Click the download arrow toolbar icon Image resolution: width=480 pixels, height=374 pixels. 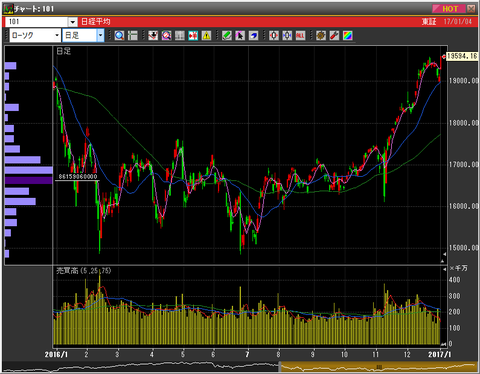coord(153,35)
